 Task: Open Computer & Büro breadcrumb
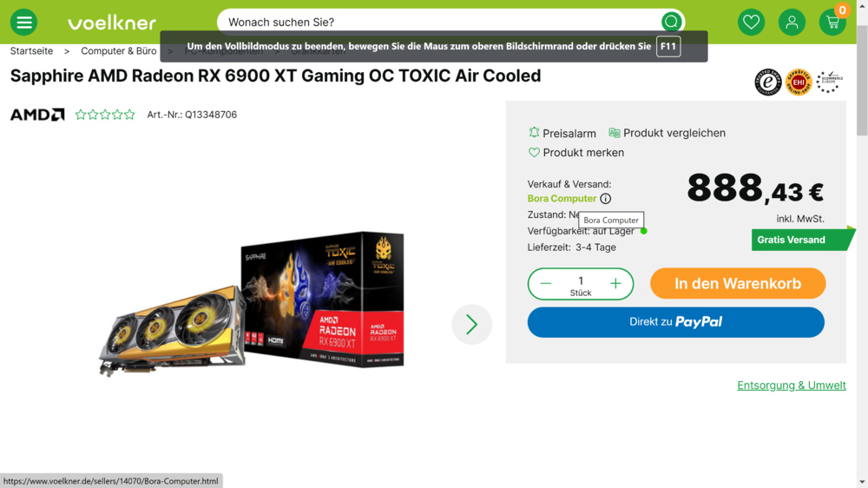point(118,51)
